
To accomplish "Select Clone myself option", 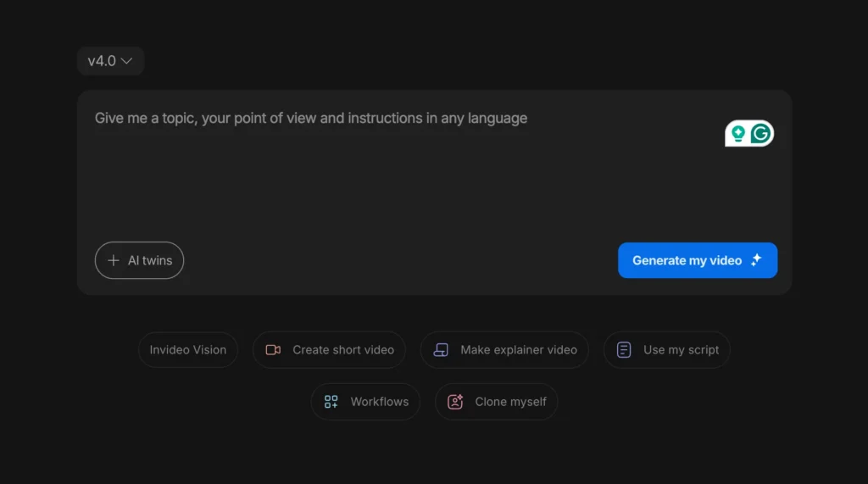I will pyautogui.click(x=496, y=402).
